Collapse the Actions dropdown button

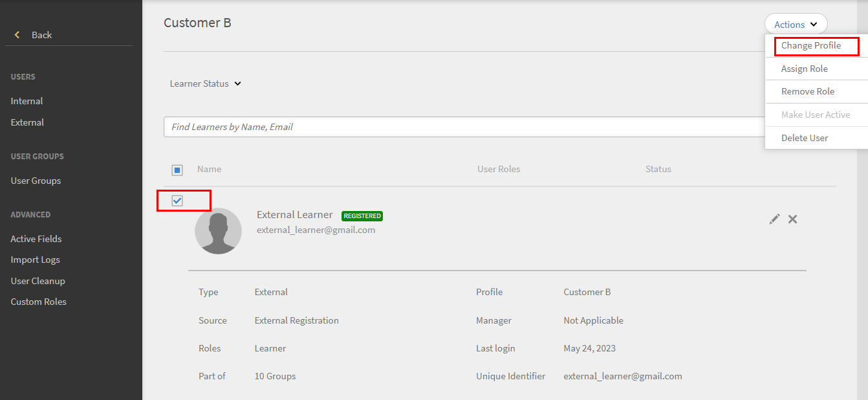pos(796,25)
